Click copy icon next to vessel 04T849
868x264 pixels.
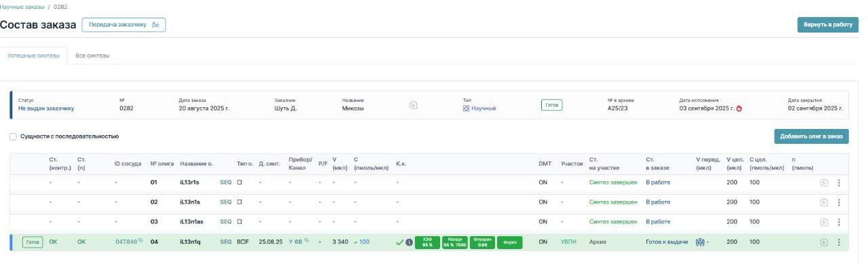tap(141, 240)
